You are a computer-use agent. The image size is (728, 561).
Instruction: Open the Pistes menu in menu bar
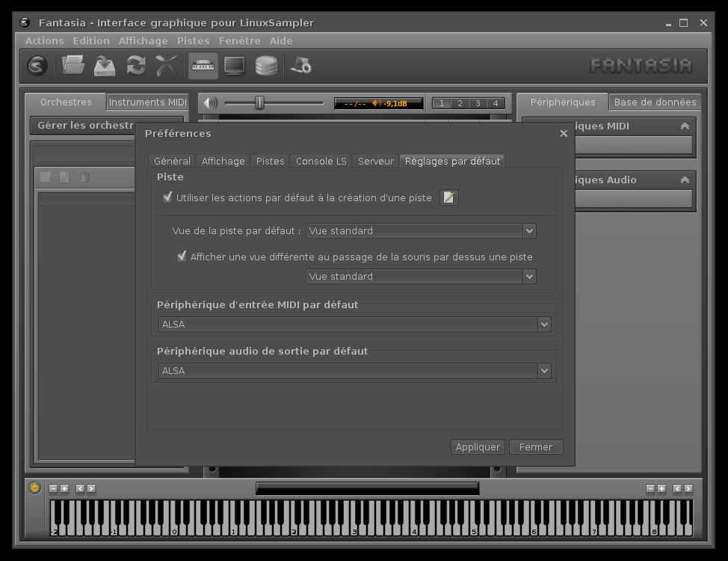point(193,41)
